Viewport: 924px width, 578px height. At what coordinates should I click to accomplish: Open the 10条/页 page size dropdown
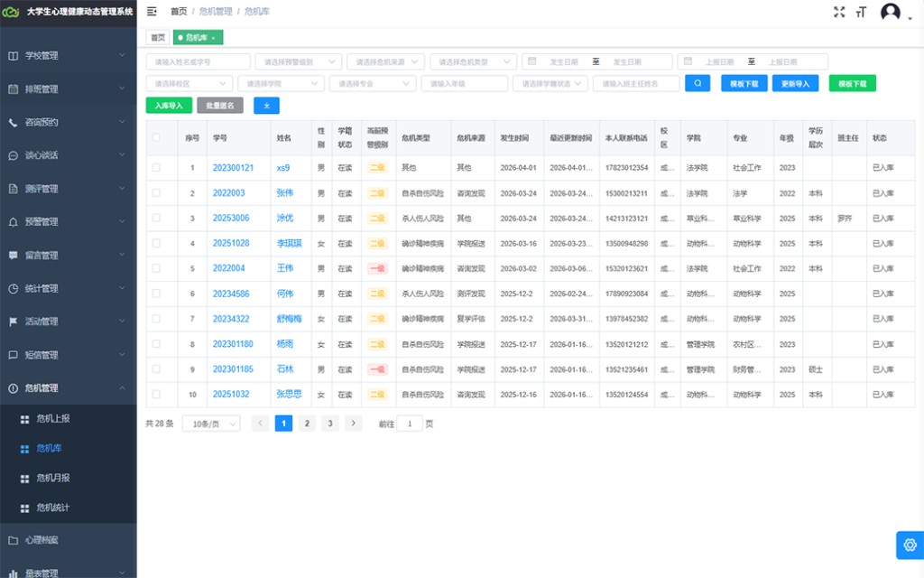pyautogui.click(x=211, y=424)
